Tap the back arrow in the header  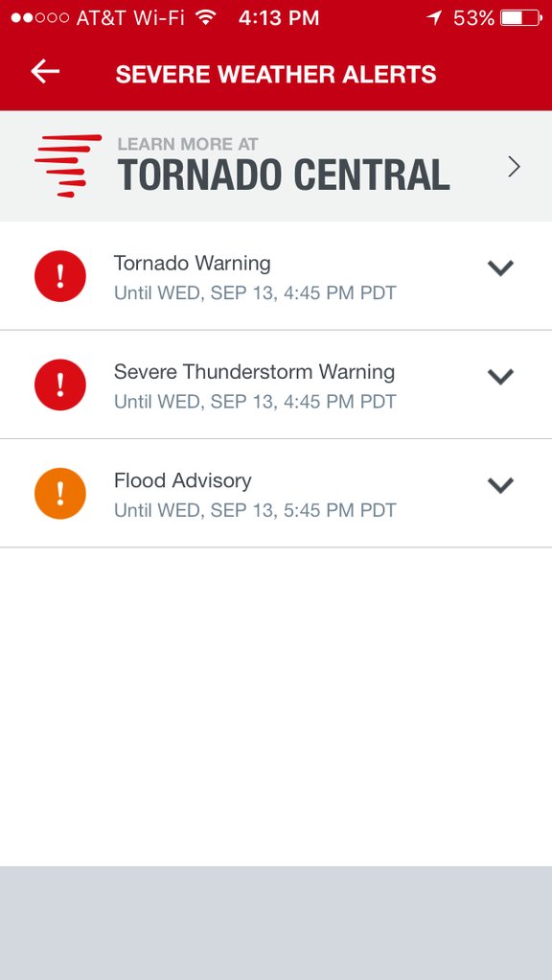click(x=45, y=72)
